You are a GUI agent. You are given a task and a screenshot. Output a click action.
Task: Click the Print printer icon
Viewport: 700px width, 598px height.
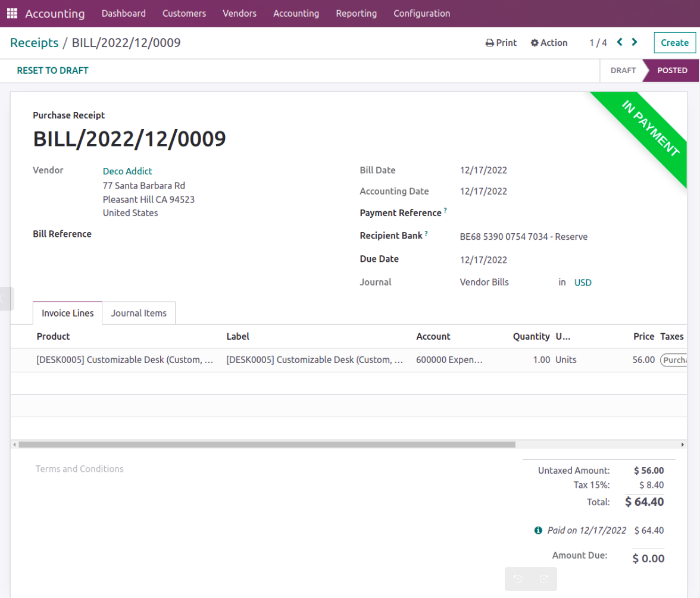[x=490, y=43]
